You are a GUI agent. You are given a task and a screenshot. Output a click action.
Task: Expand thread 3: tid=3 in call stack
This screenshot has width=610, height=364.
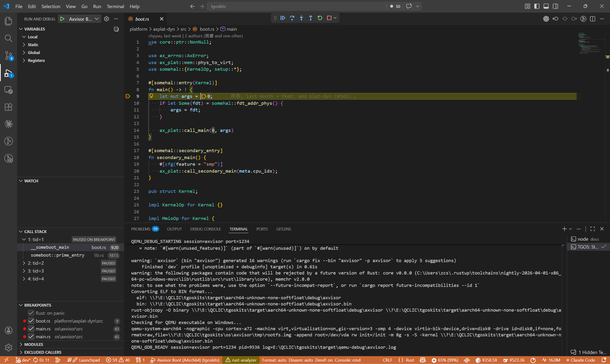24,271
